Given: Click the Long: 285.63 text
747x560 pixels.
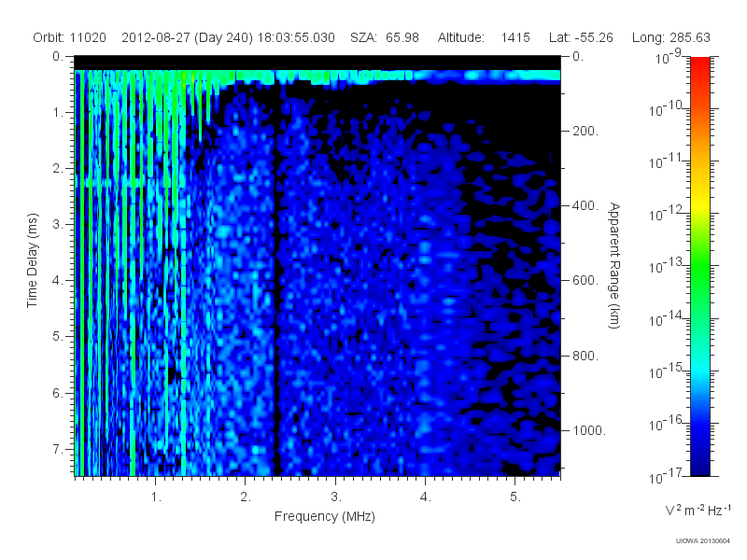Looking at the screenshot, I should tap(670, 37).
